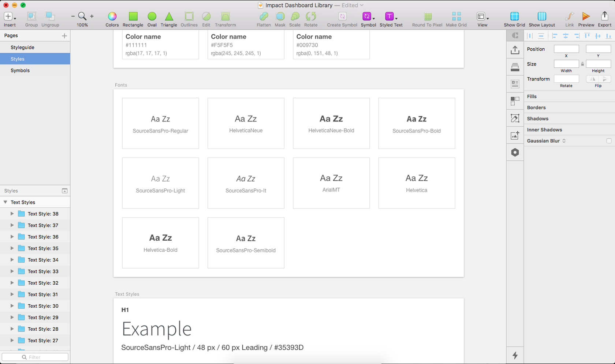
Task: Select the Triangle tool
Action: pyautogui.click(x=169, y=16)
